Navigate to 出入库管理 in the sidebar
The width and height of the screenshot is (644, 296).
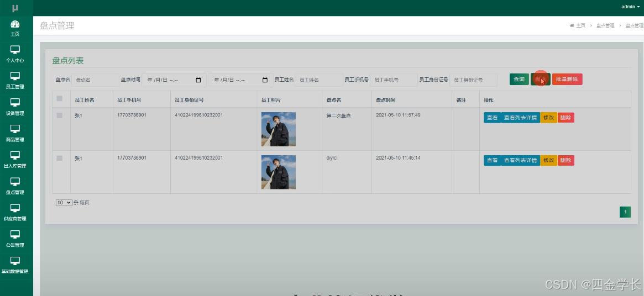point(15,160)
